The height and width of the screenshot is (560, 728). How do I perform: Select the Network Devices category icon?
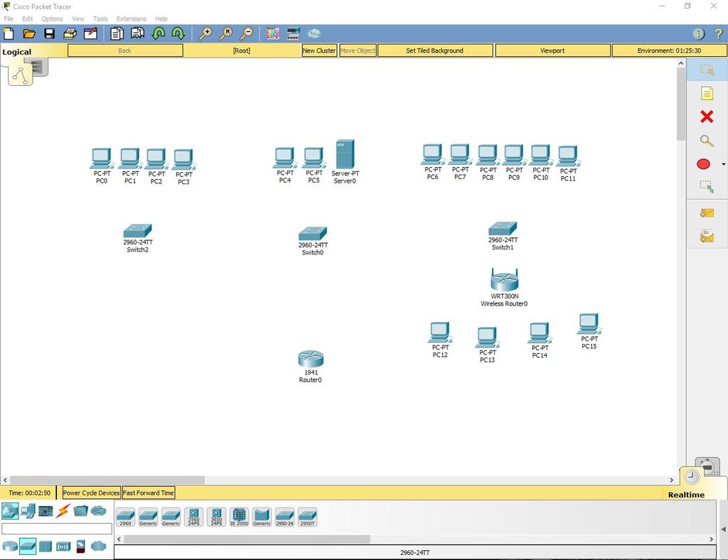(10, 511)
